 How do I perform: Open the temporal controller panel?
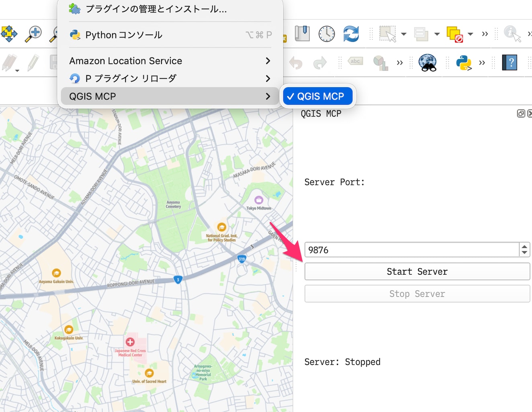[326, 34]
